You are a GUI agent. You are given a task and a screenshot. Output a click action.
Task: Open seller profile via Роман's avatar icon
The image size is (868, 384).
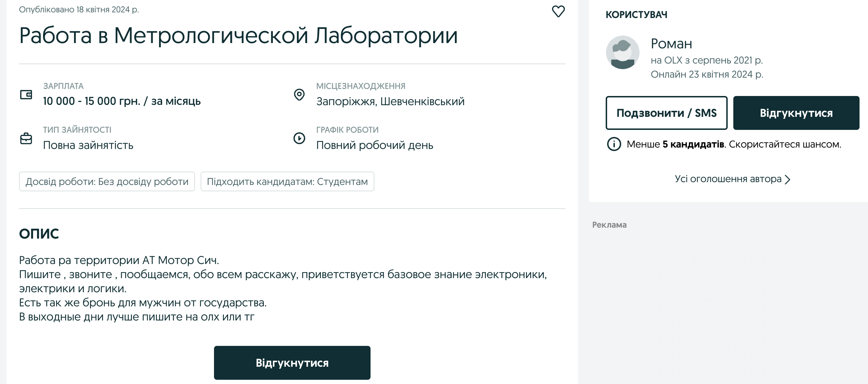coord(623,52)
